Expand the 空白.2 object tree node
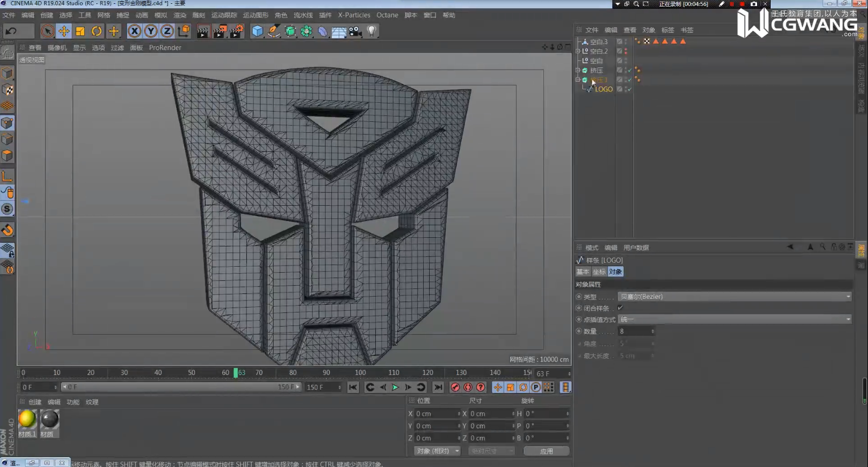This screenshot has height=467, width=868. (x=578, y=51)
